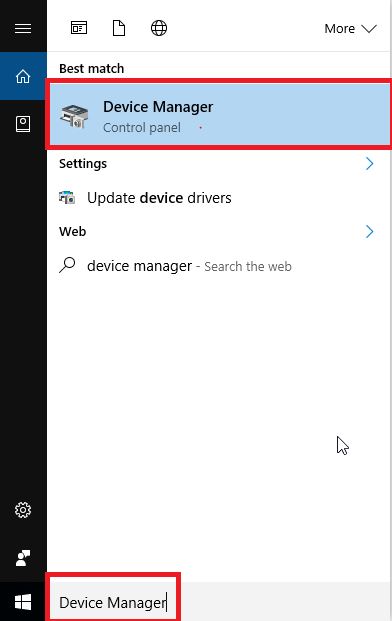Image resolution: width=392 pixels, height=621 pixels.
Task: Click the Best match heading text
Action: coord(91,69)
